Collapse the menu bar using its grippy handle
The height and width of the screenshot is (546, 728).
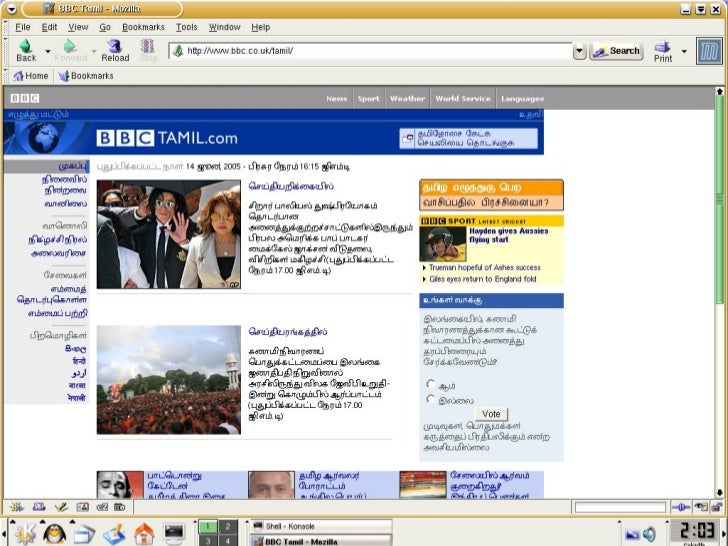pyautogui.click(x=6, y=27)
